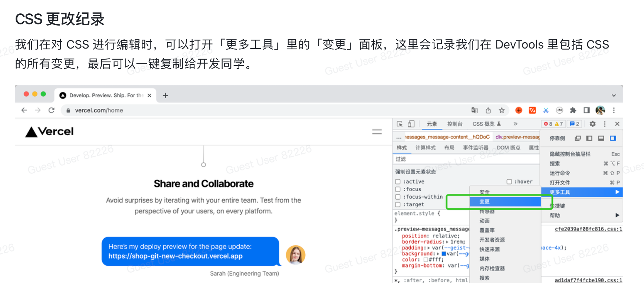Dock DevTools to left side icon
644x283 pixels.
(x=589, y=138)
